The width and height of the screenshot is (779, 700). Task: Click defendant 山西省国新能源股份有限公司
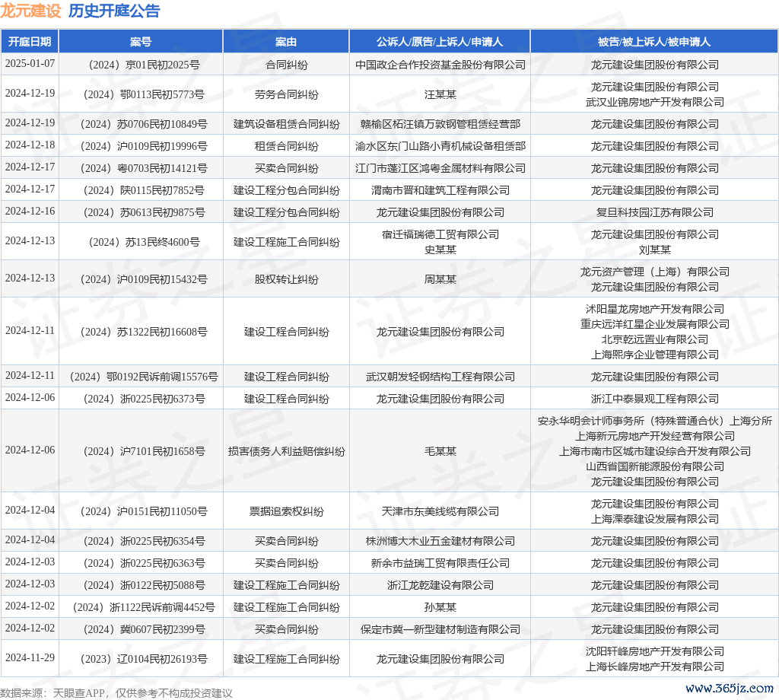tap(655, 467)
